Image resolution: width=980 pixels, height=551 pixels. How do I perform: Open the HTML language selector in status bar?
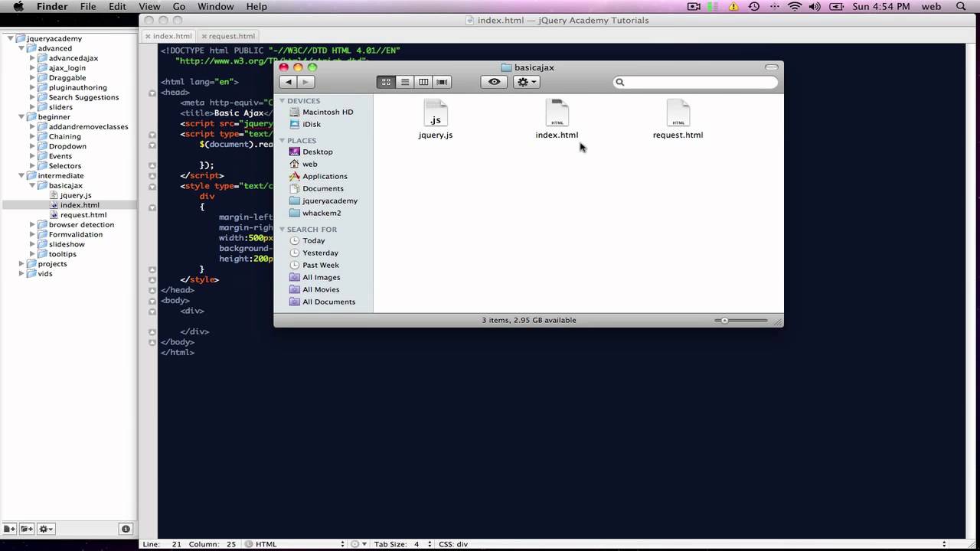point(295,544)
